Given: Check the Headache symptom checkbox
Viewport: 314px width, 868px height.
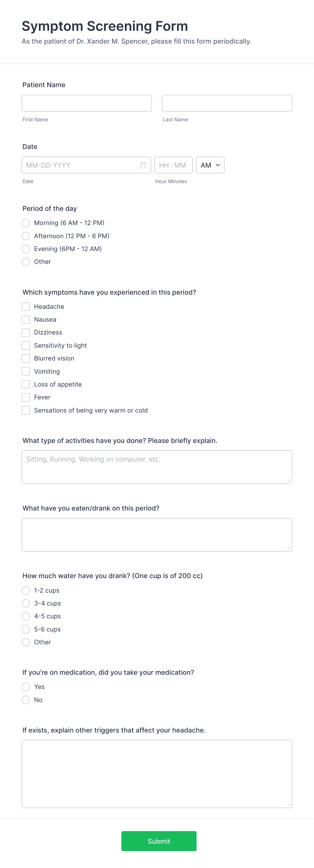Looking at the screenshot, I should coord(26,306).
